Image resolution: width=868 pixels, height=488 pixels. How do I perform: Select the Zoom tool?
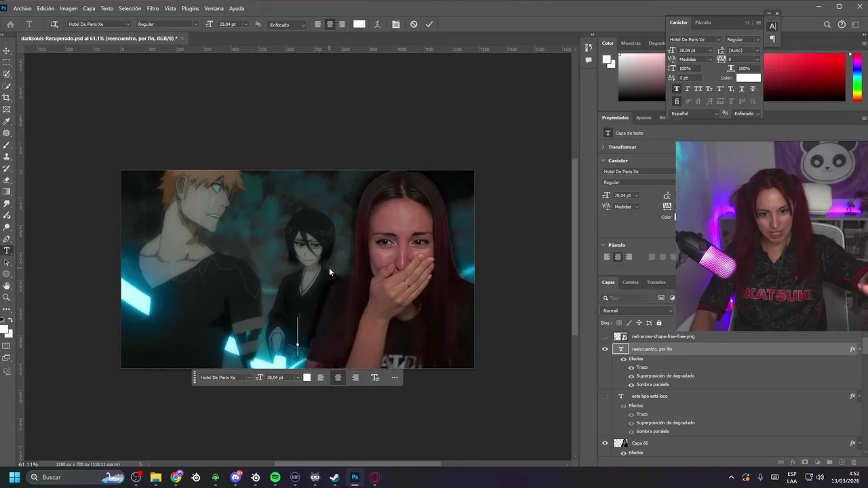pyautogui.click(x=7, y=298)
